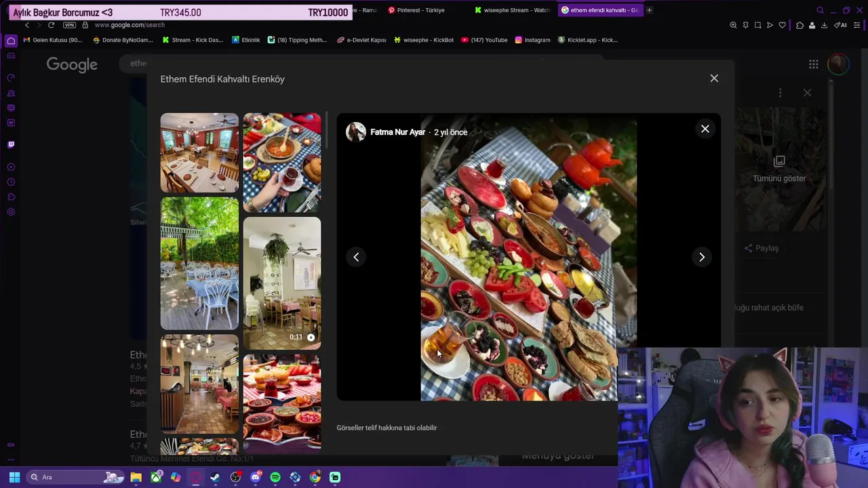
Task: Bookmark this page with the heart icon
Action: (782, 25)
